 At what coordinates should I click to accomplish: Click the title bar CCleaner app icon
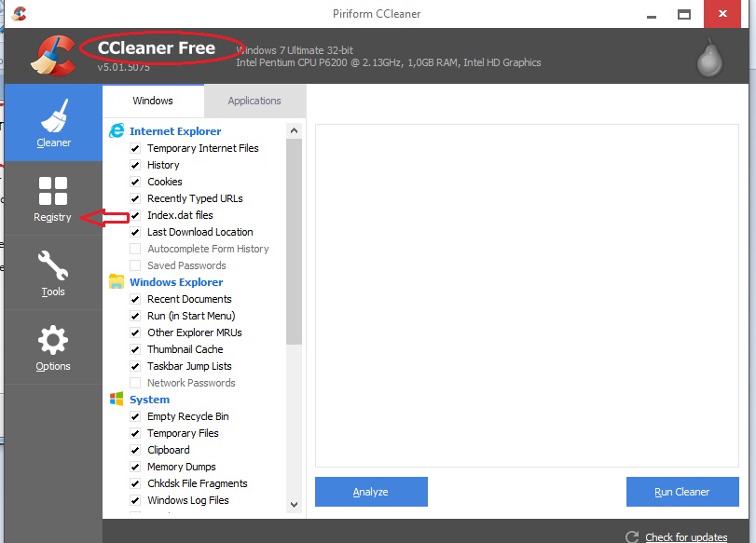coord(19,13)
